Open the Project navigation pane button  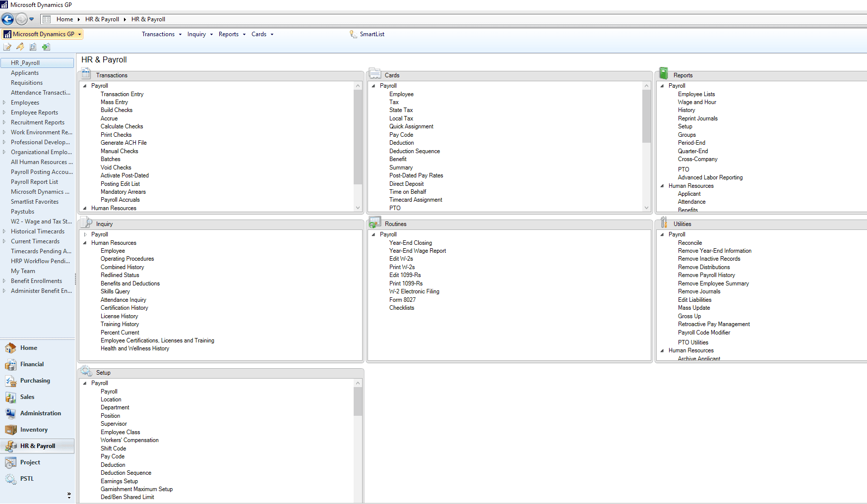coord(37,462)
